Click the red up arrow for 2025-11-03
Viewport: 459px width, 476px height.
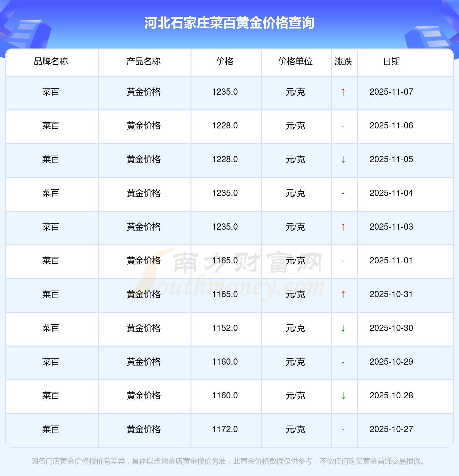pos(343,227)
